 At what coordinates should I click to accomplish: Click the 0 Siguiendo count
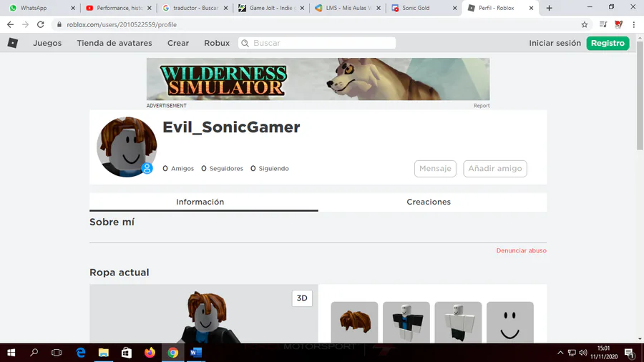point(270,169)
